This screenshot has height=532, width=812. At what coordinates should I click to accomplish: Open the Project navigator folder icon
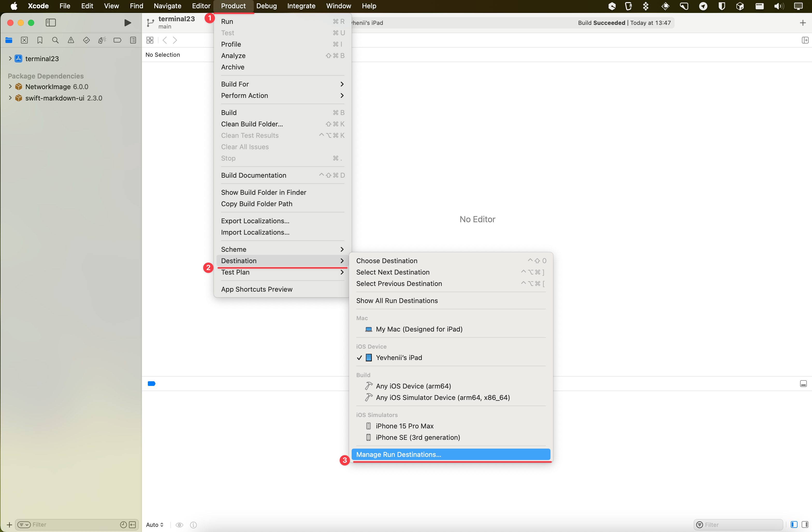coord(9,40)
